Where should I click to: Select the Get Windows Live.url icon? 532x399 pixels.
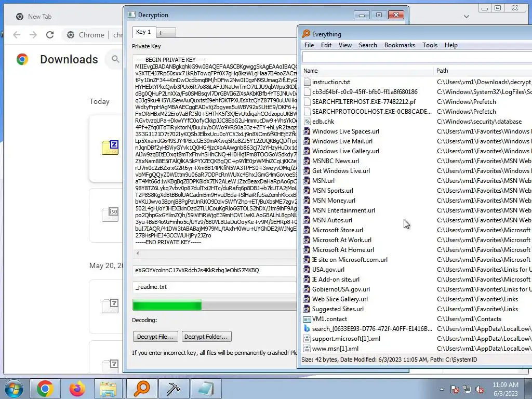307,170
